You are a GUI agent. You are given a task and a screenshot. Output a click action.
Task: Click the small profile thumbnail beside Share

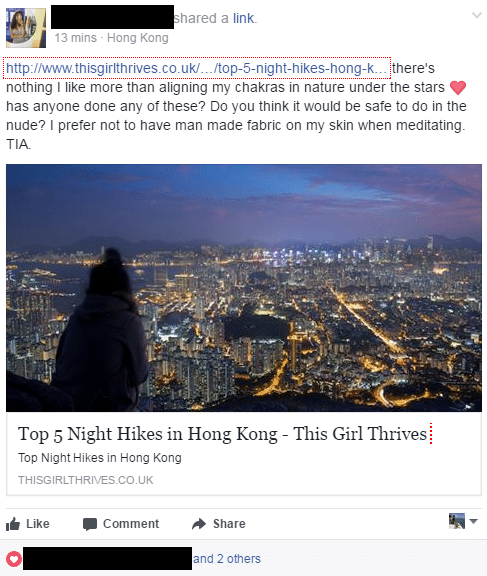pyautogui.click(x=457, y=521)
